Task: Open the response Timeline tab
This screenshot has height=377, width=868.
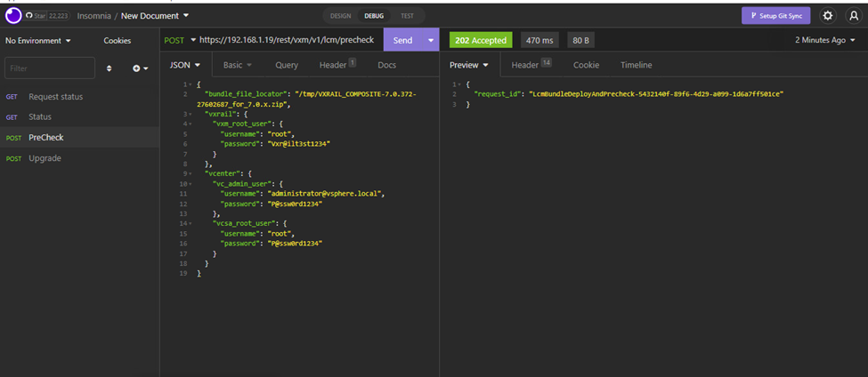Action: pos(636,65)
